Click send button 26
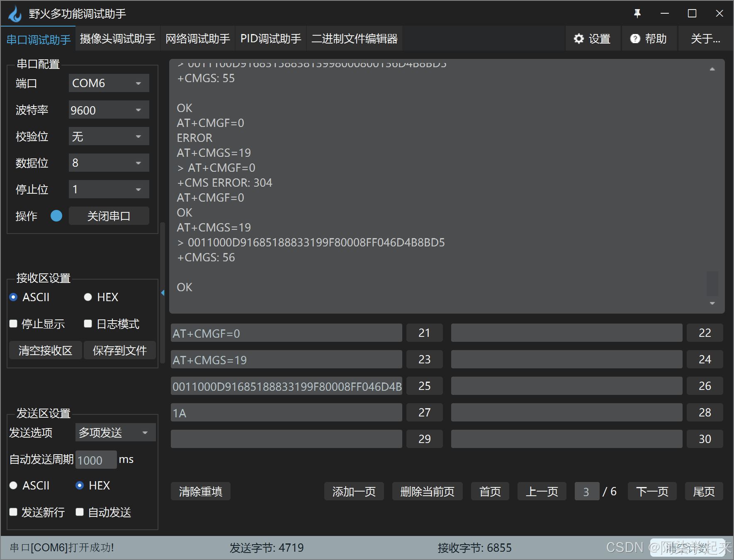The image size is (734, 560). (x=705, y=386)
